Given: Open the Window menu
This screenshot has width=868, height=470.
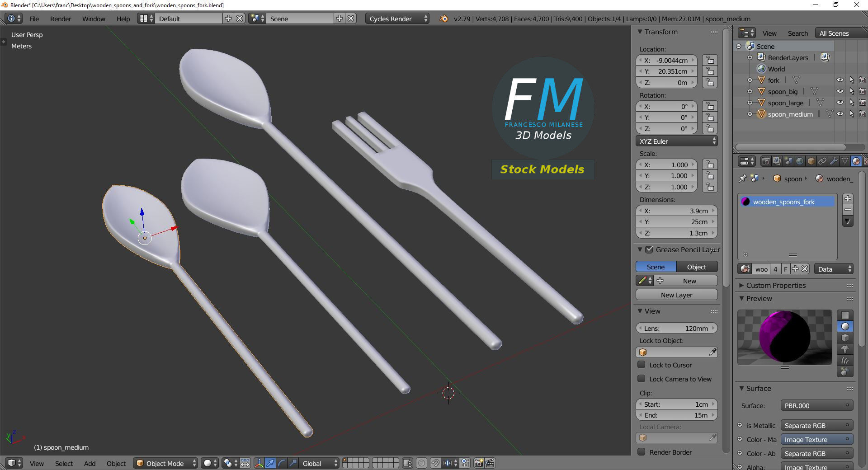Looking at the screenshot, I should pyautogui.click(x=94, y=19).
